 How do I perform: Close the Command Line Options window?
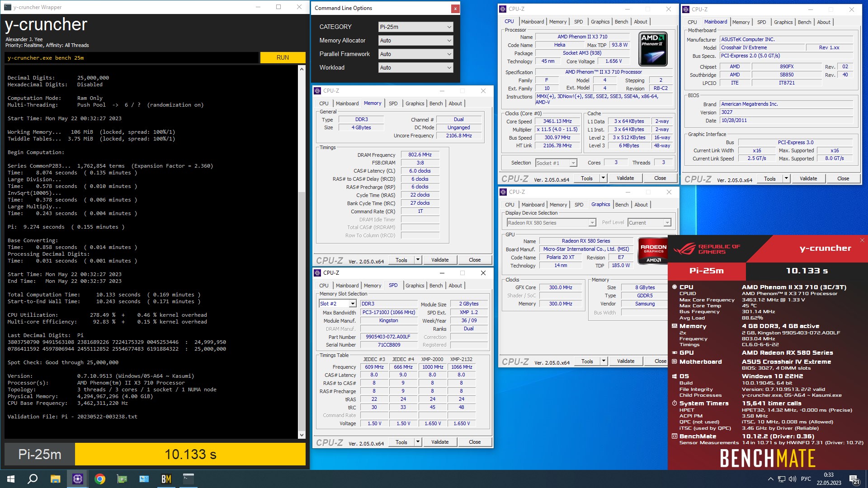pos(455,9)
